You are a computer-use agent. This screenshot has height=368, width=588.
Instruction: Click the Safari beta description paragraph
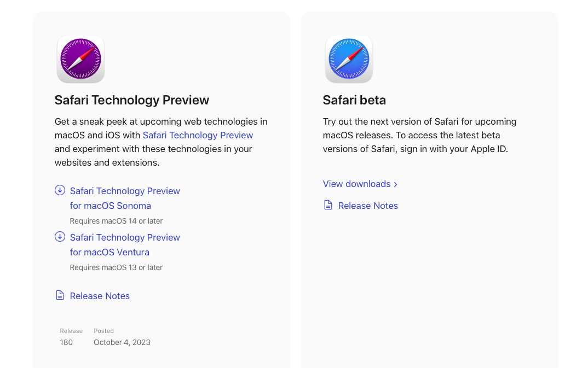tap(419, 135)
